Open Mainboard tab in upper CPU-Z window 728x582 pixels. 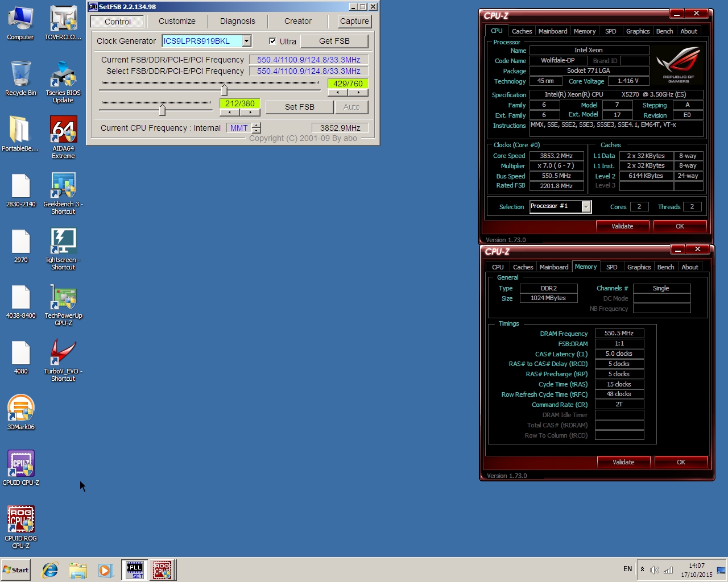point(553,31)
